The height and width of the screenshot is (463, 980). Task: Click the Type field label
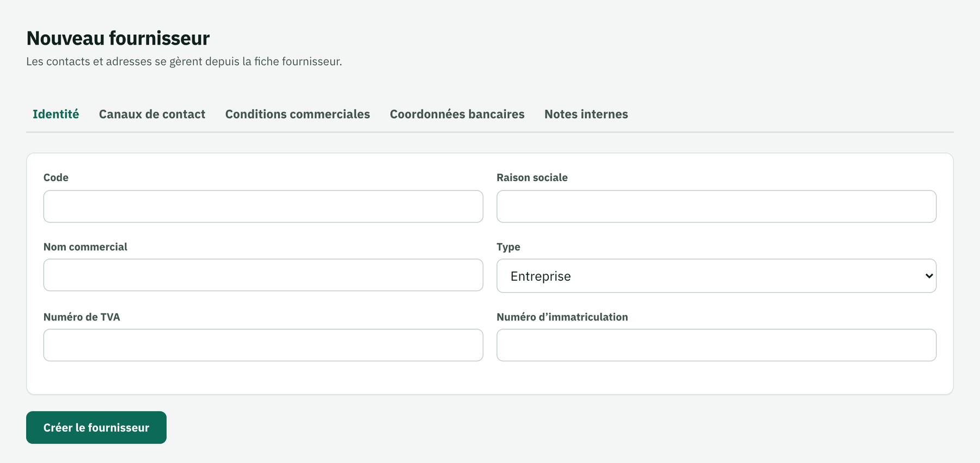click(509, 247)
